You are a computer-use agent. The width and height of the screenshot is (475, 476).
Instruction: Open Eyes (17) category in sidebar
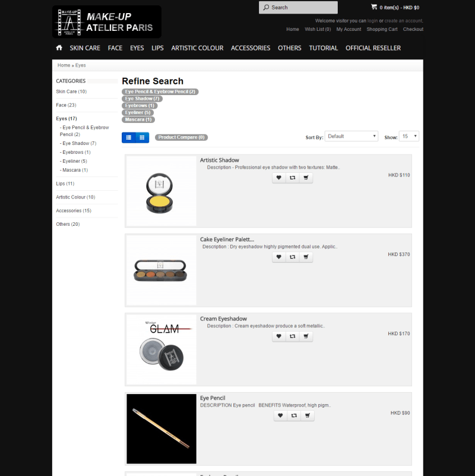66,118
